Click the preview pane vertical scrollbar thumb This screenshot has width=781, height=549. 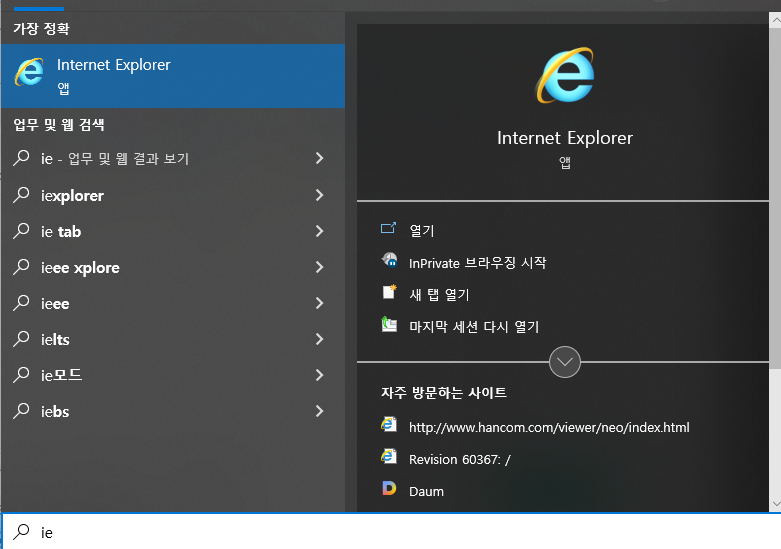[x=775, y=198]
